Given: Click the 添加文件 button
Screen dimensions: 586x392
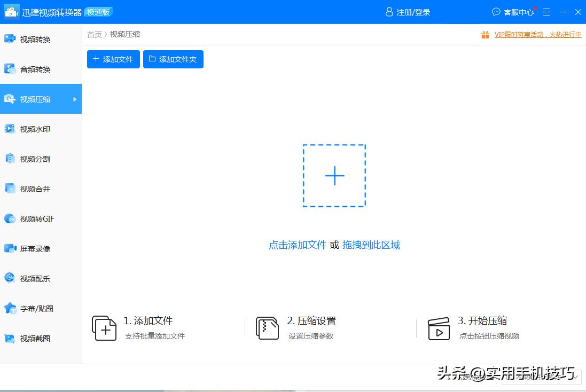Looking at the screenshot, I should pyautogui.click(x=113, y=59).
